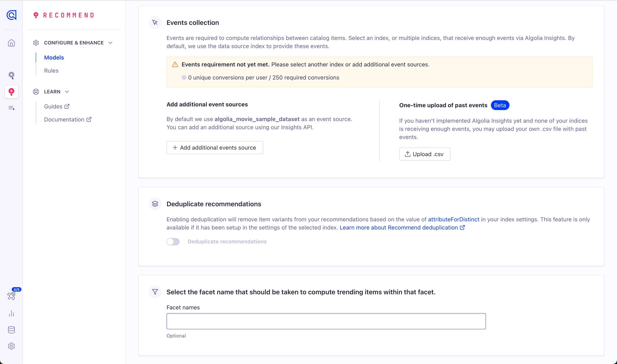Open the Search product icon
The height and width of the screenshot is (364, 617).
tap(11, 75)
